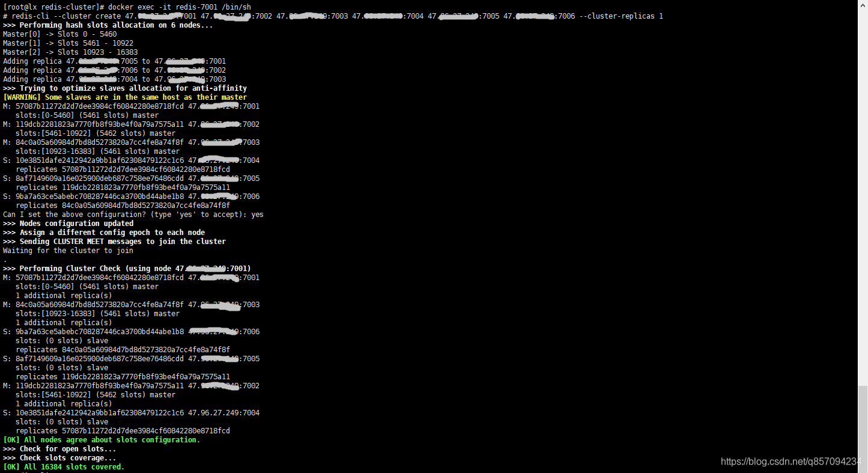
Task: Click the 'Adding replica' line ending in :7001
Action: coord(115,61)
